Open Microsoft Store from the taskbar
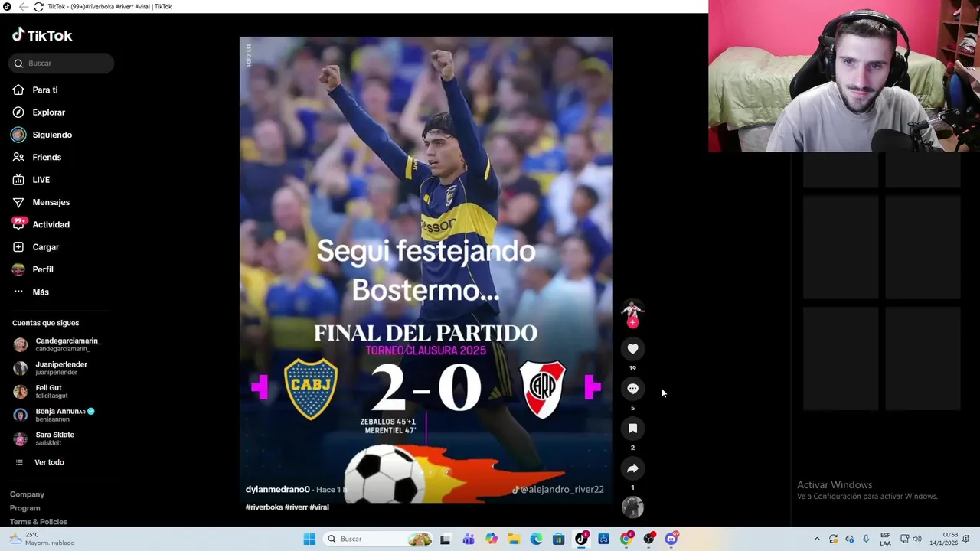Screen dimensions: 980x551 559,539
